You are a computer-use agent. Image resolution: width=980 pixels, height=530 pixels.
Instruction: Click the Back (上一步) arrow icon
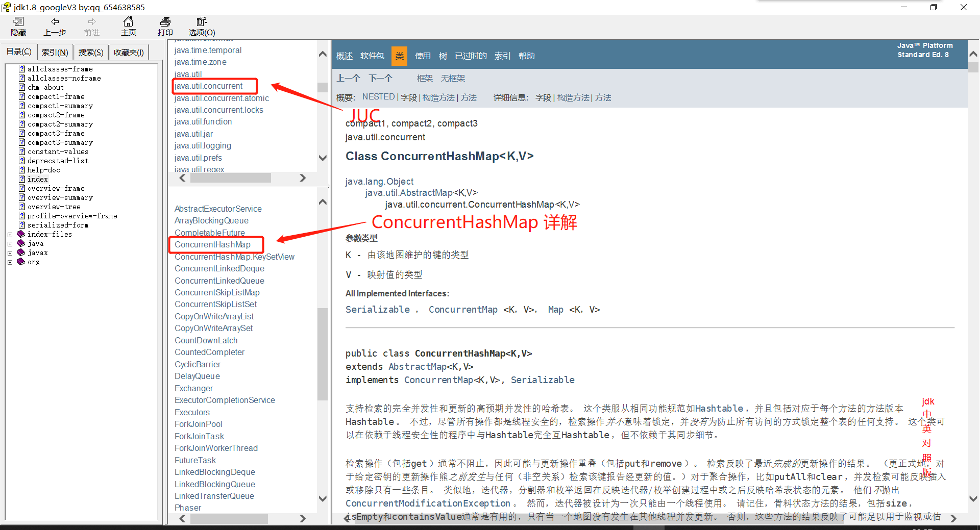(x=55, y=22)
